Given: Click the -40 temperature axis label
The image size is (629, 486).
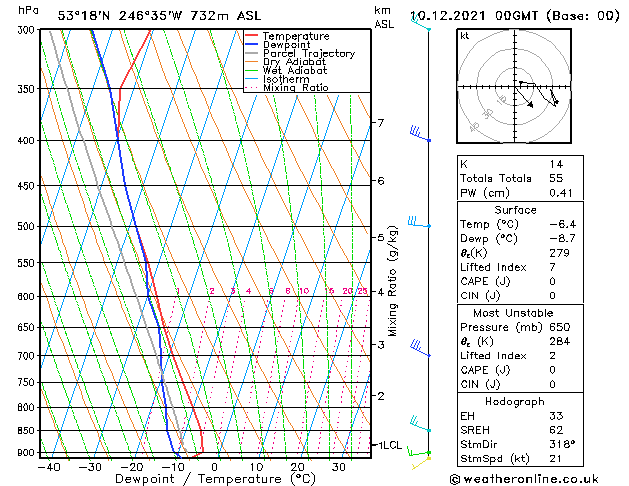Looking at the screenshot, I should tap(49, 467).
